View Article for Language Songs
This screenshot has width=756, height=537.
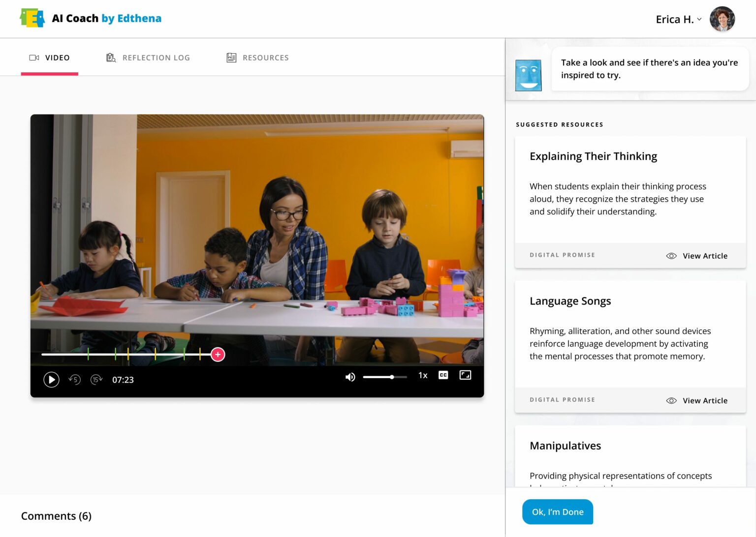point(696,400)
